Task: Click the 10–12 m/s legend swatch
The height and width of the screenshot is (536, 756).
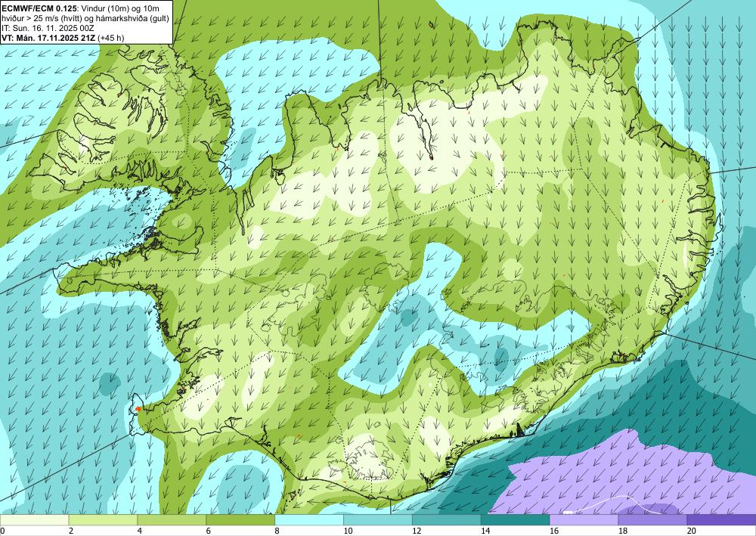Action: pyautogui.click(x=377, y=520)
